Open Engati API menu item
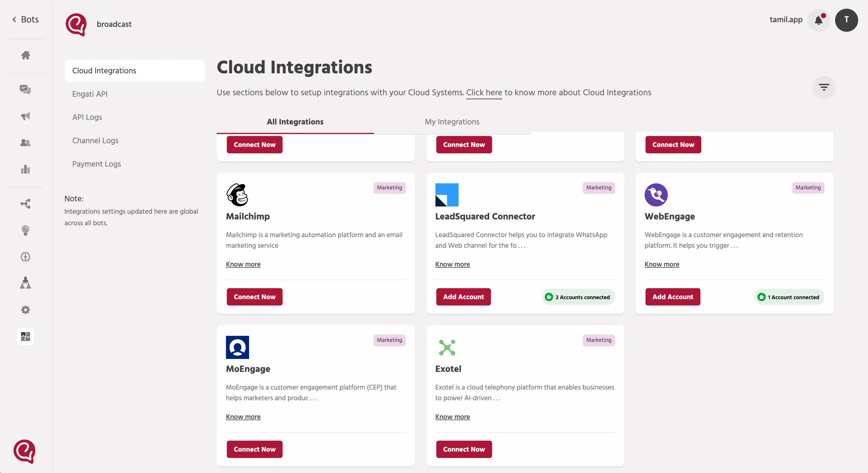Screen dimensions: 868x473 pos(90,94)
